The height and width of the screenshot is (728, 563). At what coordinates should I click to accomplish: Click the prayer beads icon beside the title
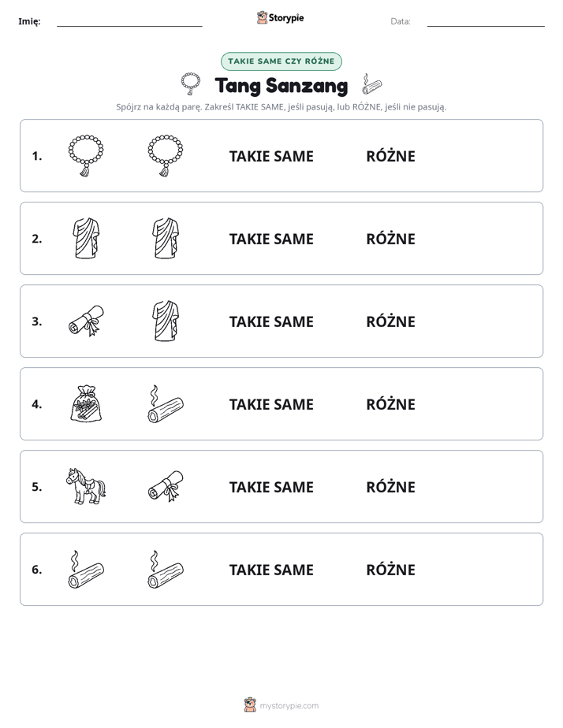[x=191, y=84]
